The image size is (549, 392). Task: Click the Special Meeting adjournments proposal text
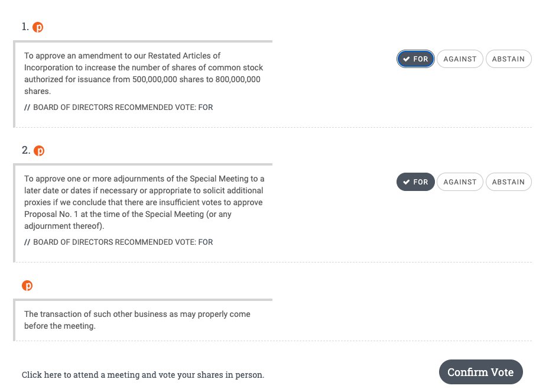(144, 202)
